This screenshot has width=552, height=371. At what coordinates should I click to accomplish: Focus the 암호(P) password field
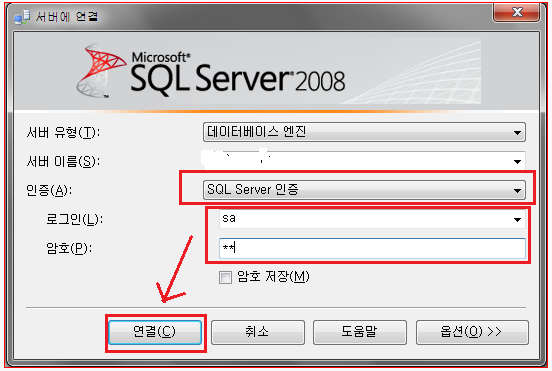pos(372,249)
